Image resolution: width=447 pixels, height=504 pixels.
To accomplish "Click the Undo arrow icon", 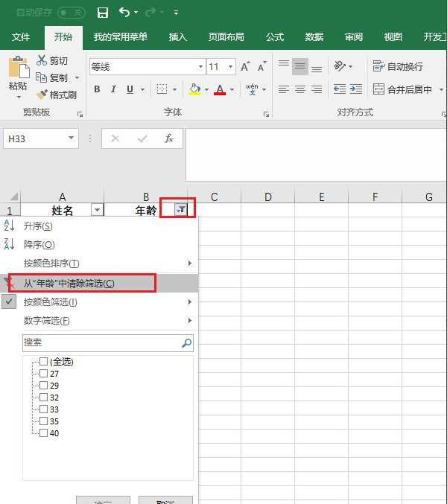I will [x=124, y=12].
